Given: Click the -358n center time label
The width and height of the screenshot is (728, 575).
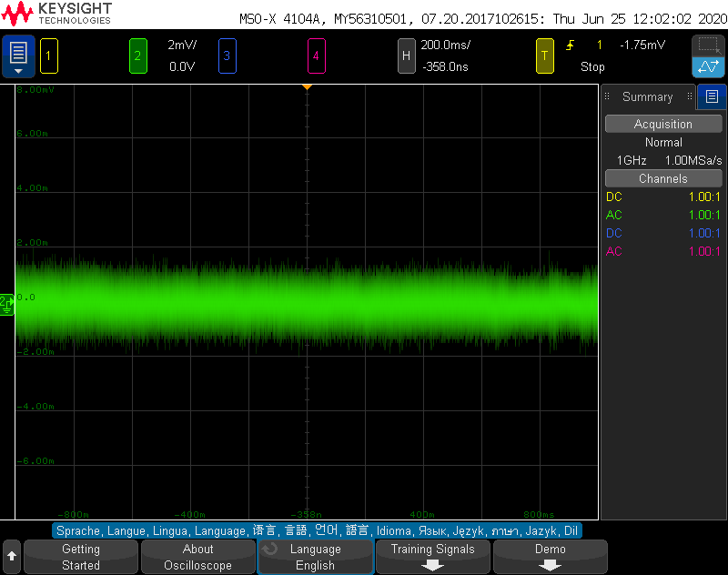Looking at the screenshot, I should click(306, 514).
